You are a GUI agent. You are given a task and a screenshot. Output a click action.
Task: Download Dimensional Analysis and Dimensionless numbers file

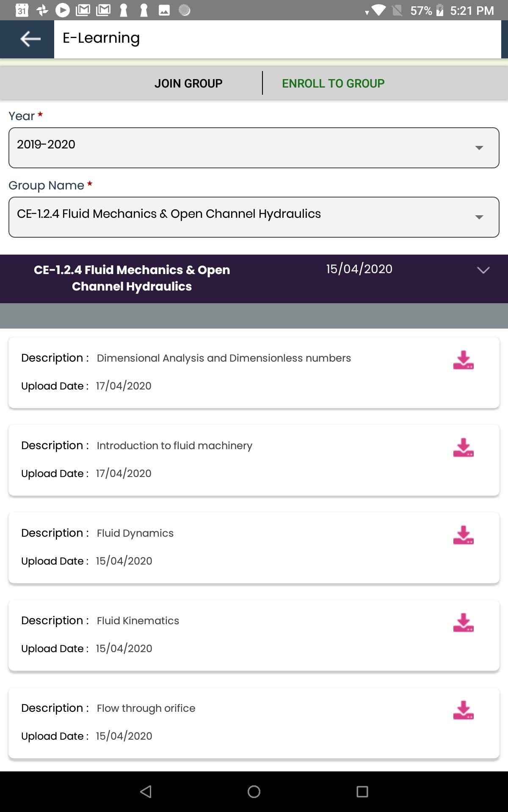[x=463, y=360]
